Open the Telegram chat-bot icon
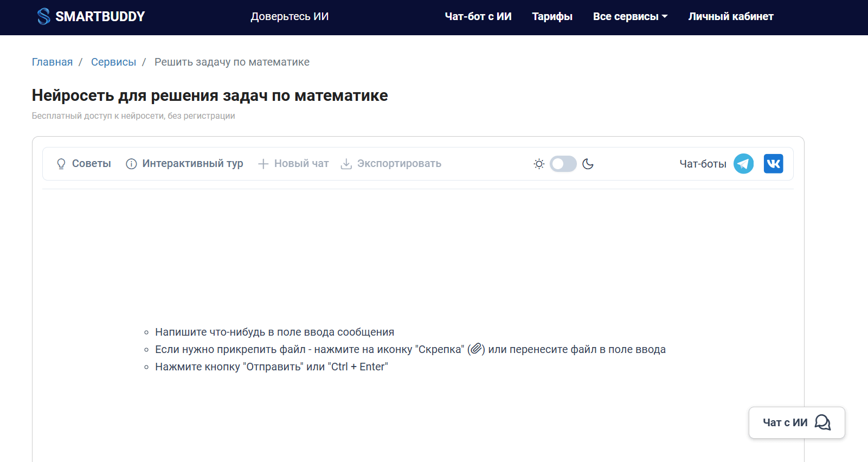The image size is (868, 462). pyautogui.click(x=743, y=164)
